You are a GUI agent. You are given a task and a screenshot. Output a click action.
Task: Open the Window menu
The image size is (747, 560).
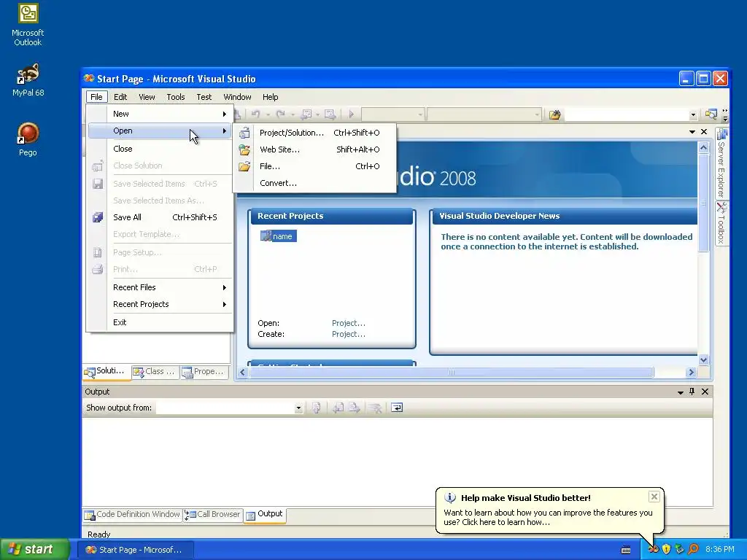(237, 97)
